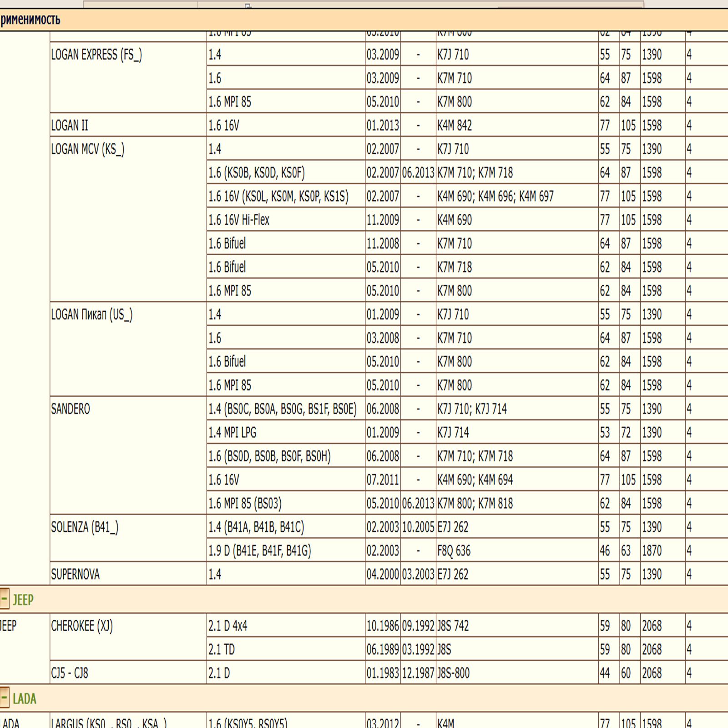728x728 pixels.
Task: Select the CHEROKEE (XJ) model cell
Action: click(82, 626)
